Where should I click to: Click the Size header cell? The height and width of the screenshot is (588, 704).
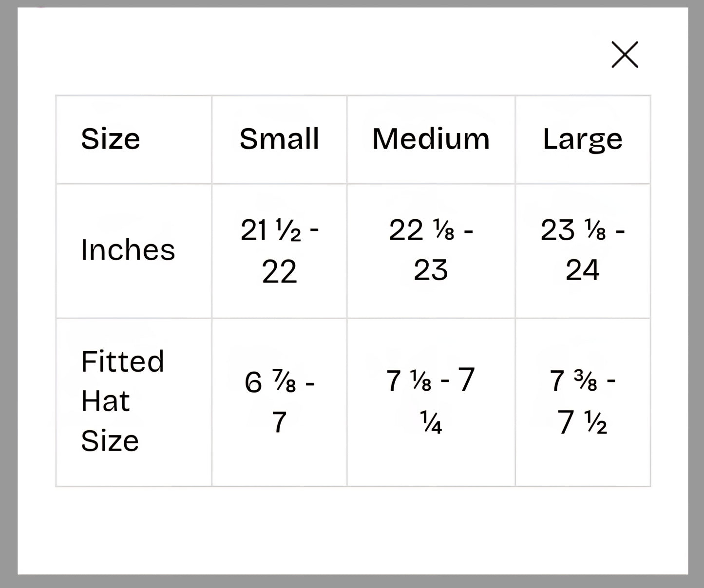click(x=111, y=139)
